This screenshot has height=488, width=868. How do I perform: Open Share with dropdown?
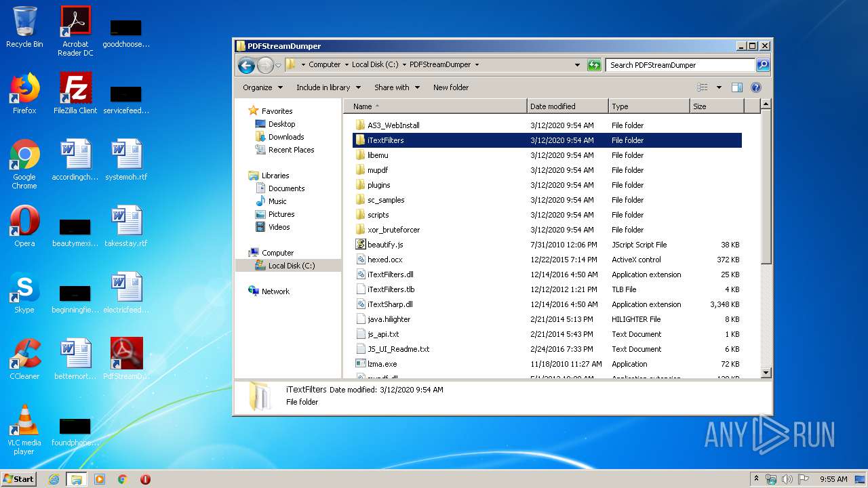[x=397, y=87]
